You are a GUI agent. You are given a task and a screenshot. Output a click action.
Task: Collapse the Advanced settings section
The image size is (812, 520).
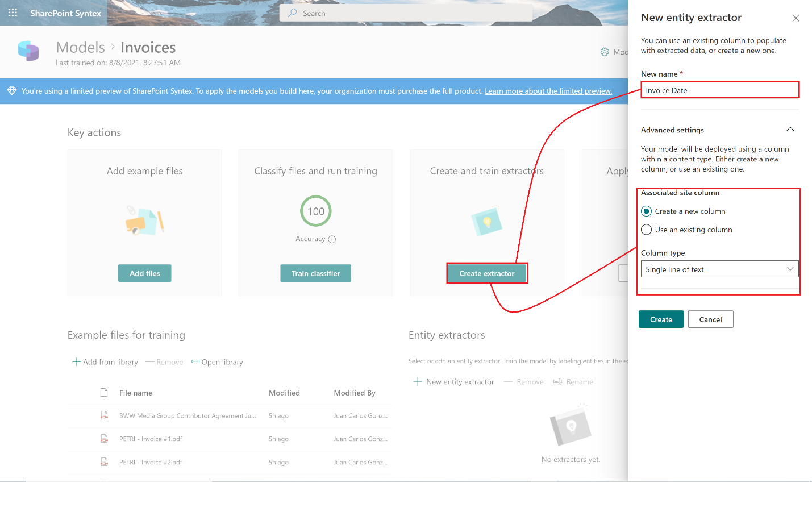[790, 130]
